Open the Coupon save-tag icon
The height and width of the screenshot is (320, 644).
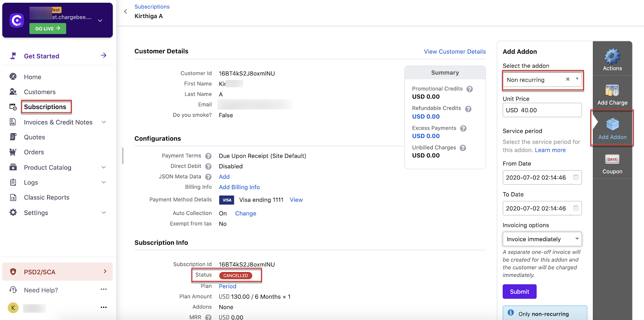click(x=612, y=159)
